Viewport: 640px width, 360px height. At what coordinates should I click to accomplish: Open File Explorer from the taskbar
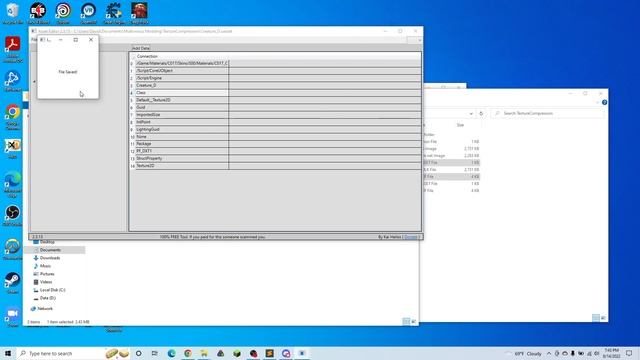point(204,353)
